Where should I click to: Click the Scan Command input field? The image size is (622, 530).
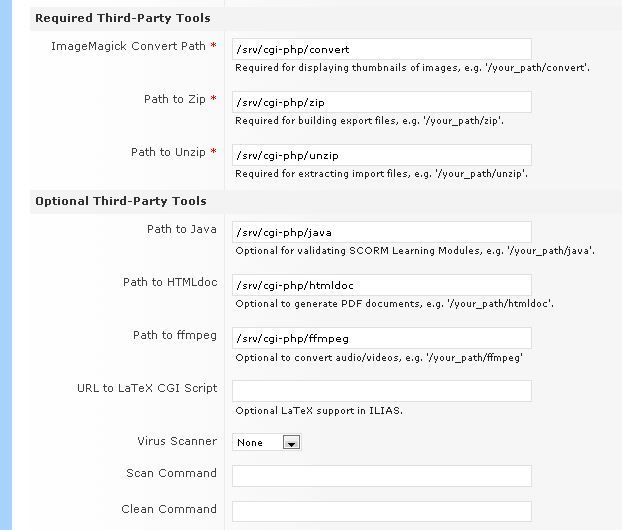(381, 476)
